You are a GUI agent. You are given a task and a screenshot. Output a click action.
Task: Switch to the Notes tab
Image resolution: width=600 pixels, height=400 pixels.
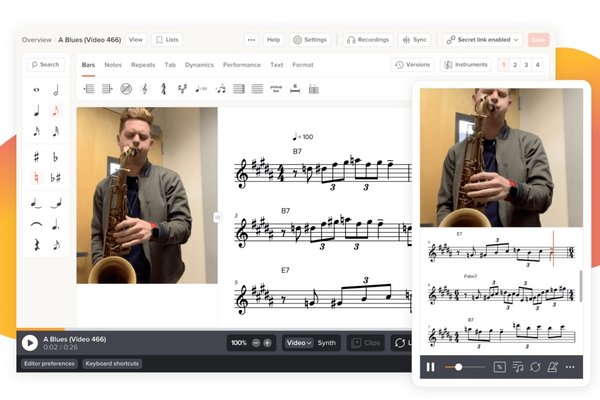click(113, 65)
